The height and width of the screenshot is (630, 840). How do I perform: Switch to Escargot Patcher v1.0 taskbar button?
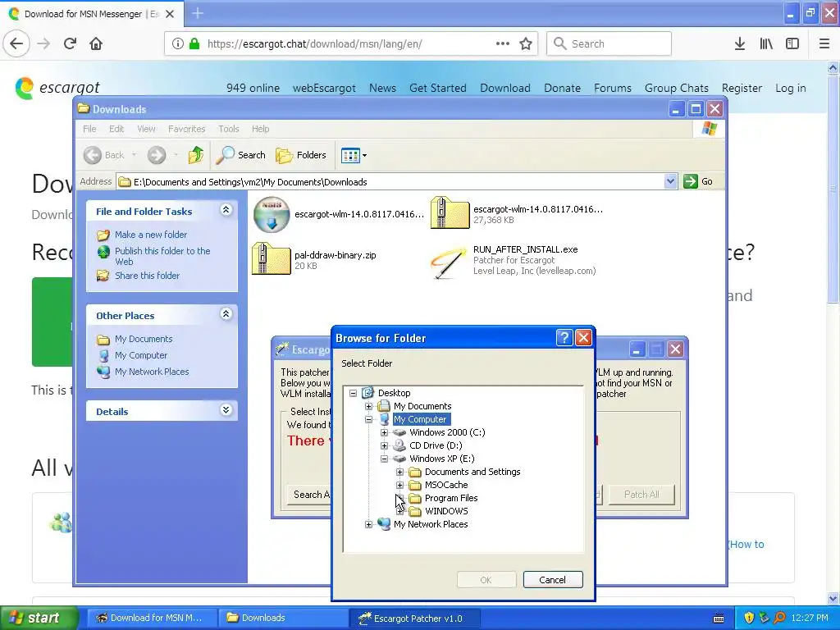point(414,619)
